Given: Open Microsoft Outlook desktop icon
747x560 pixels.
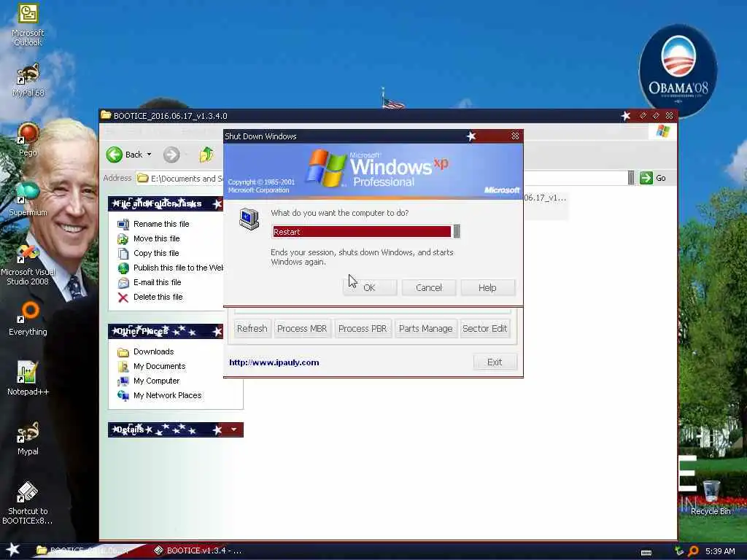Looking at the screenshot, I should coord(28,24).
